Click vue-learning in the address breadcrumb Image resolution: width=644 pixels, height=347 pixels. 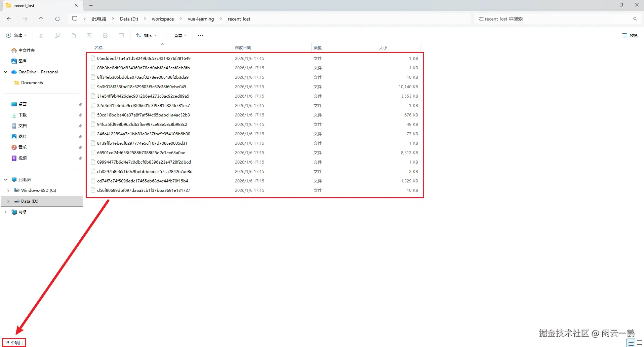[x=201, y=19]
